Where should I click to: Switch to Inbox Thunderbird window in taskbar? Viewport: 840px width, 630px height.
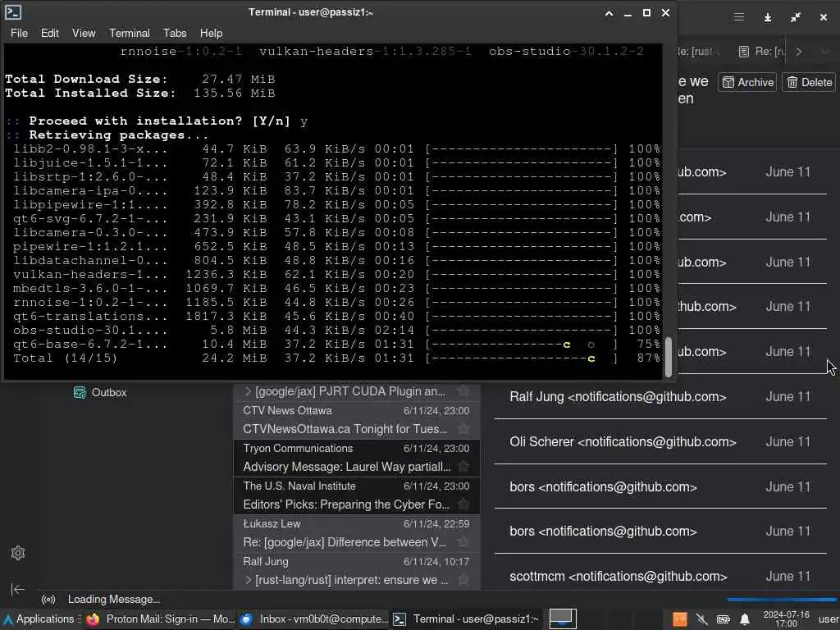314,619
